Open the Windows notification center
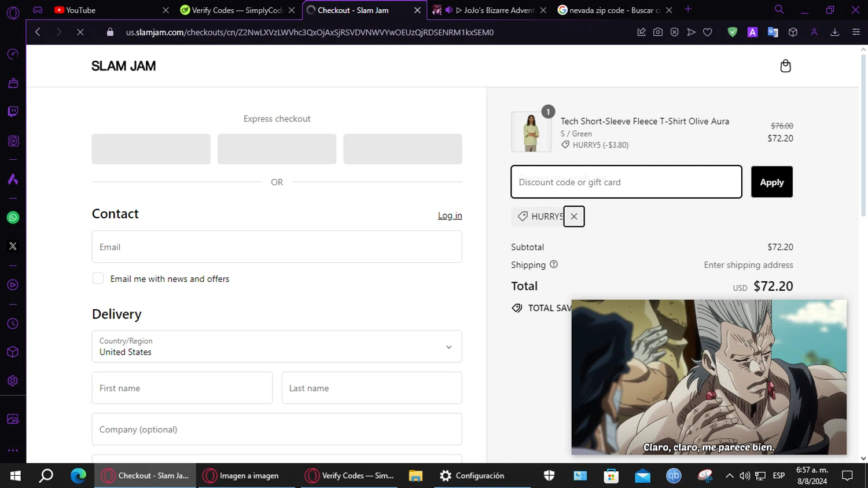The width and height of the screenshot is (868, 488). pyautogui.click(x=847, y=476)
